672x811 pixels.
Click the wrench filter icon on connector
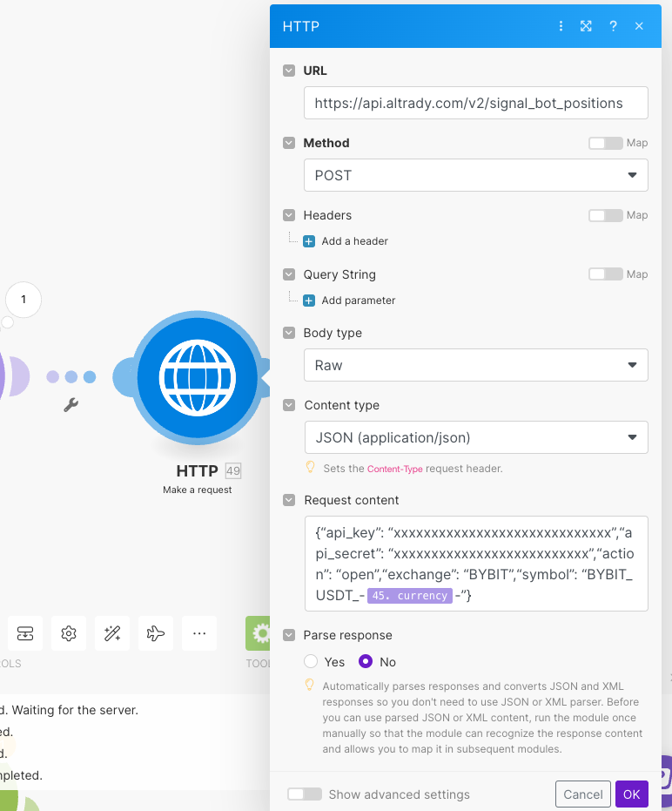click(71, 404)
